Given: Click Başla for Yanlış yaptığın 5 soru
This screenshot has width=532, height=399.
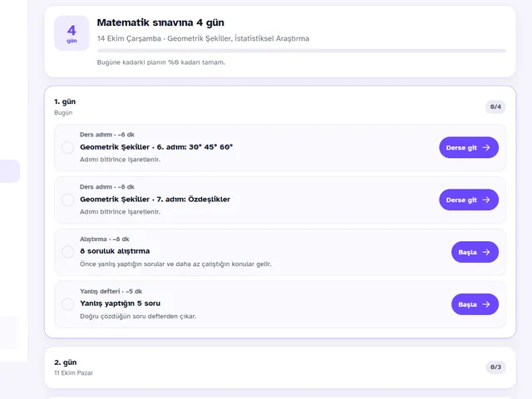Looking at the screenshot, I should 475,304.
